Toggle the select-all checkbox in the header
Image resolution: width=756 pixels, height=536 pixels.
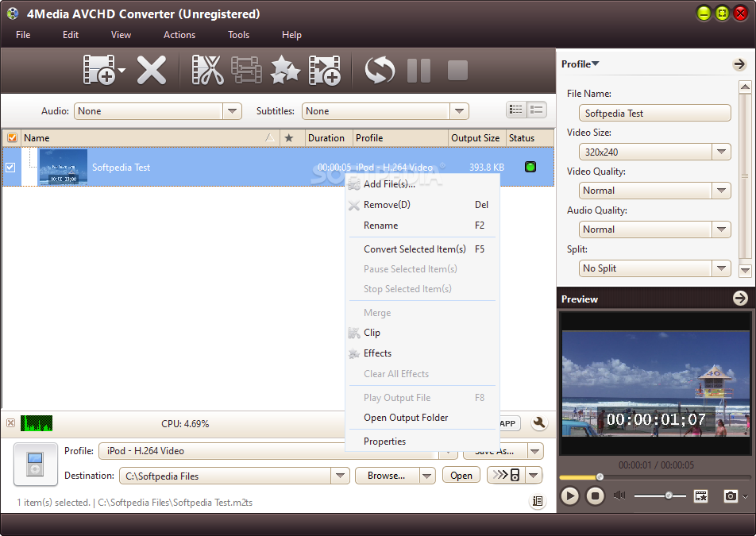(x=12, y=138)
